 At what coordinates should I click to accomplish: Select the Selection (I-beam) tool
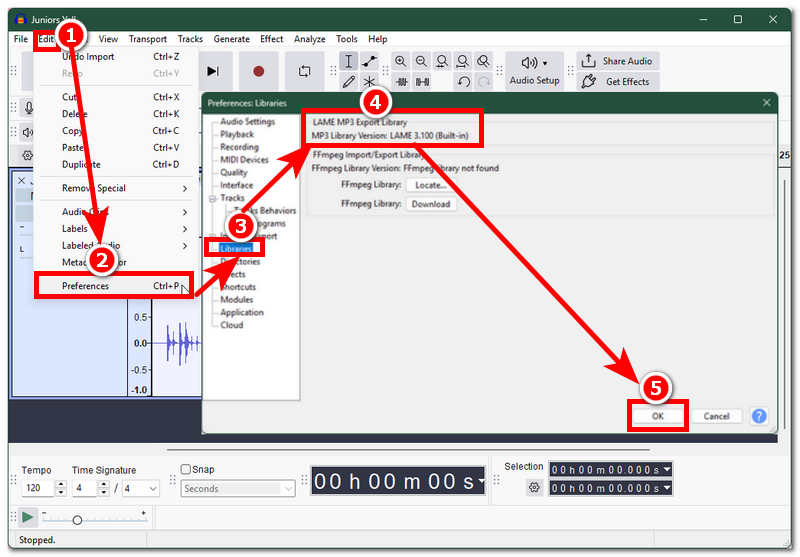(348, 62)
